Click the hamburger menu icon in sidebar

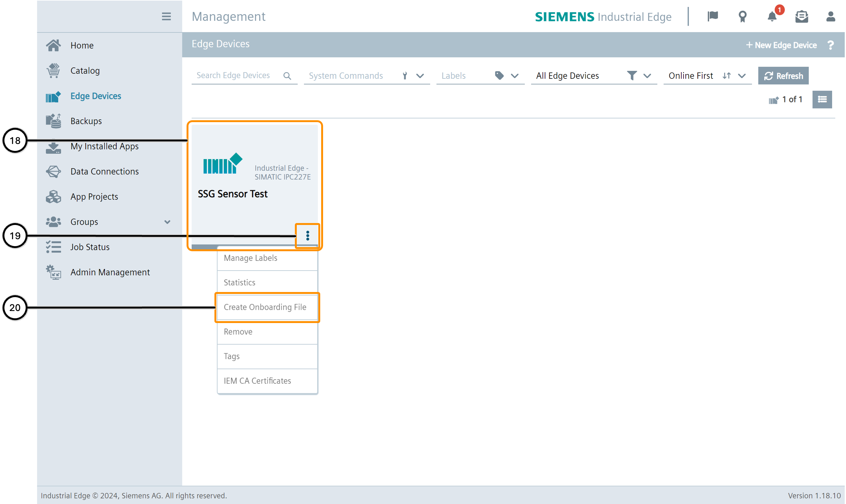tap(166, 16)
